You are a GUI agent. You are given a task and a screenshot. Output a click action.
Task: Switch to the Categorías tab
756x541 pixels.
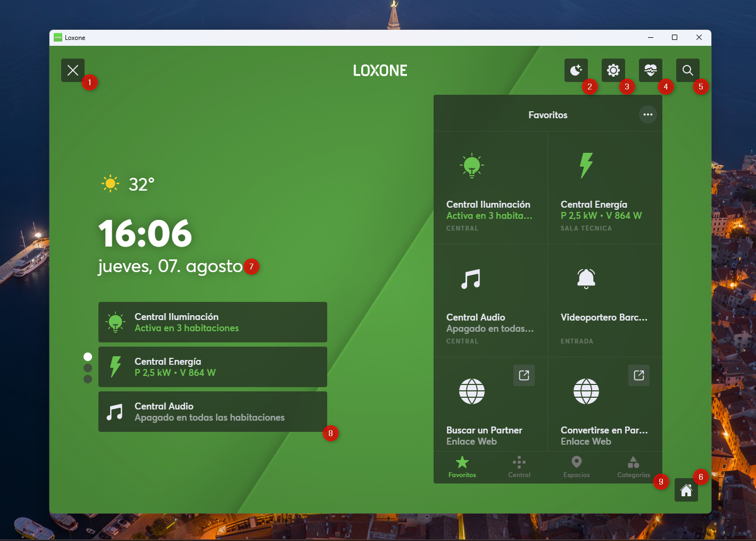(x=633, y=467)
